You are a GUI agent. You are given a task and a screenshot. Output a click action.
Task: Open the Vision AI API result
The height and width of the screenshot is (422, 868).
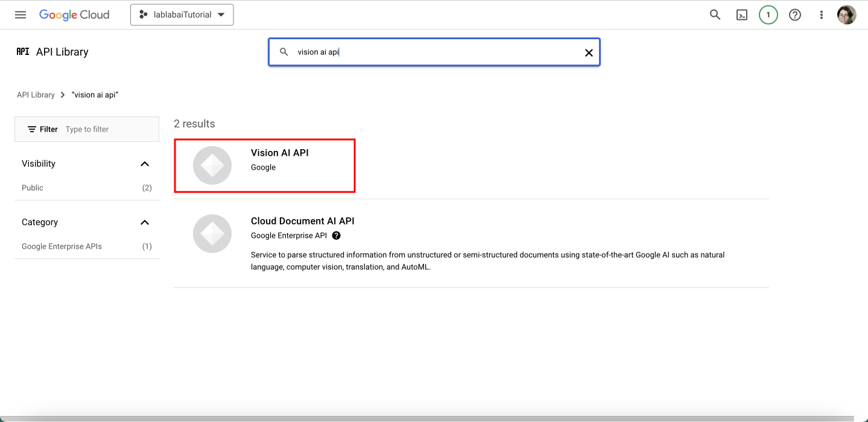pyautogui.click(x=280, y=153)
